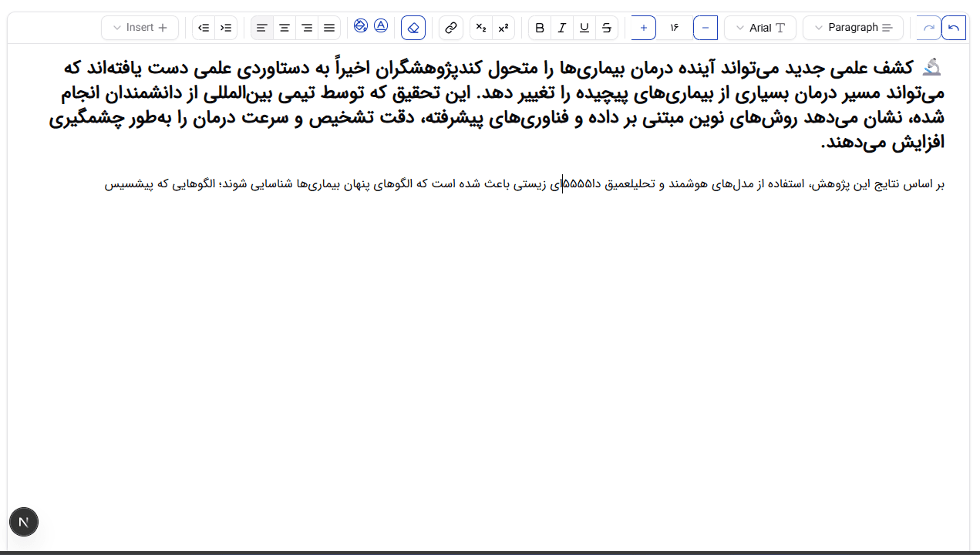Apply strikethrough formatting
This screenshot has height=555, width=980.
coord(607,28)
